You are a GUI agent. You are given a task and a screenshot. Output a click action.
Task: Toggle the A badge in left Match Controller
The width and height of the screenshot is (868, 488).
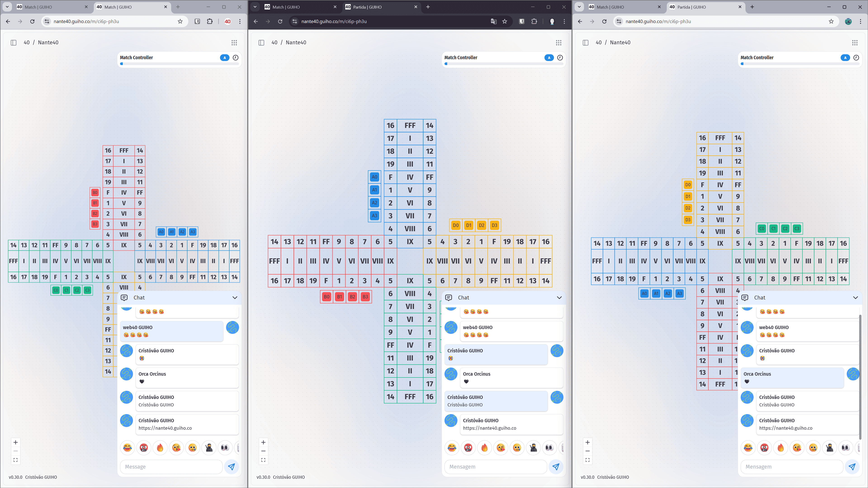225,58
